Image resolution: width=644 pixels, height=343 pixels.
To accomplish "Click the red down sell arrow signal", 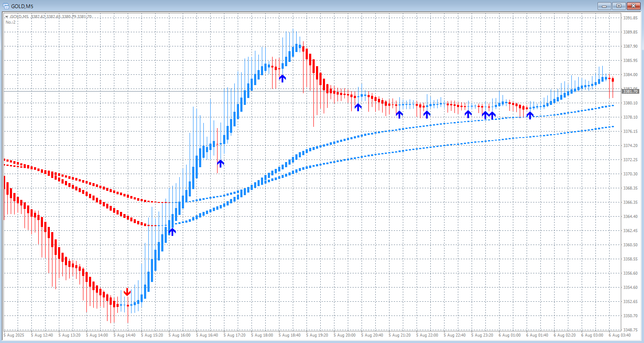I will [x=127, y=292].
